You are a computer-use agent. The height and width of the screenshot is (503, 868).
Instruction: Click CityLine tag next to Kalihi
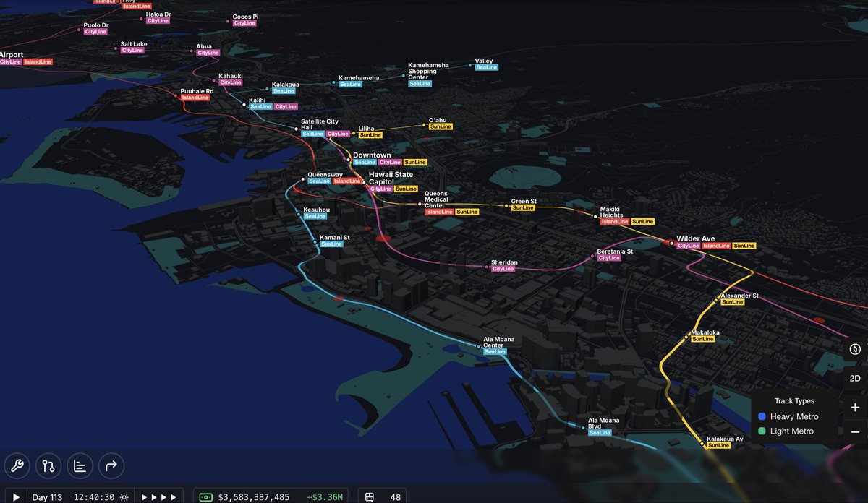(286, 106)
